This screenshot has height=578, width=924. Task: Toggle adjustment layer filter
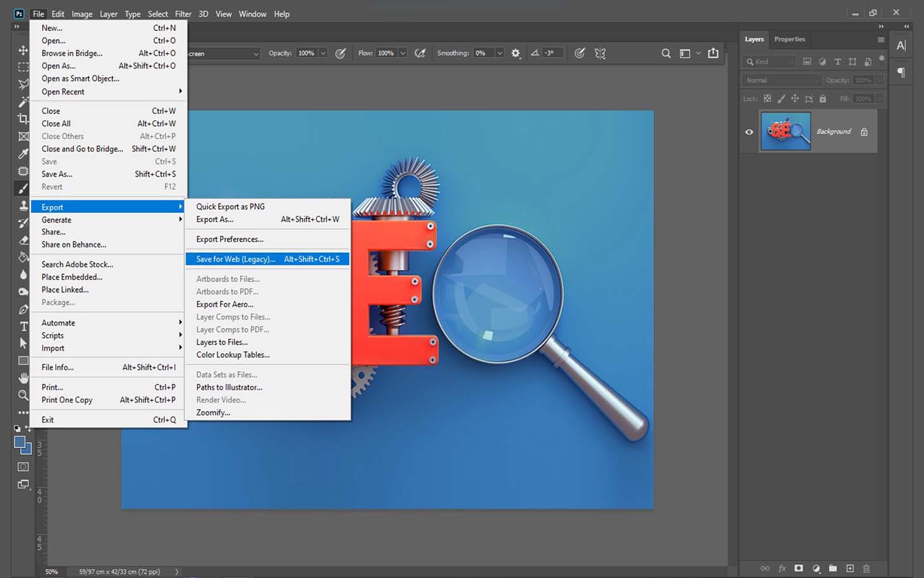(822, 61)
